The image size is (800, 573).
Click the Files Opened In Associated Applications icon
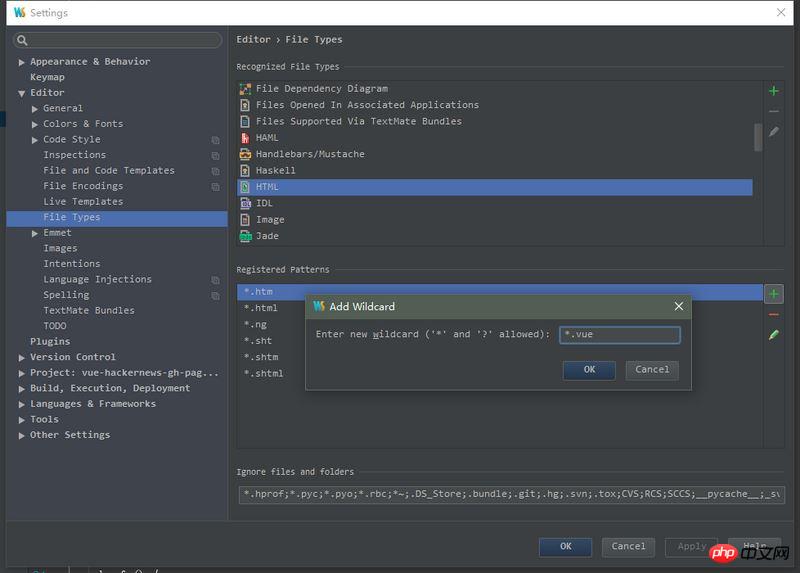click(x=245, y=105)
